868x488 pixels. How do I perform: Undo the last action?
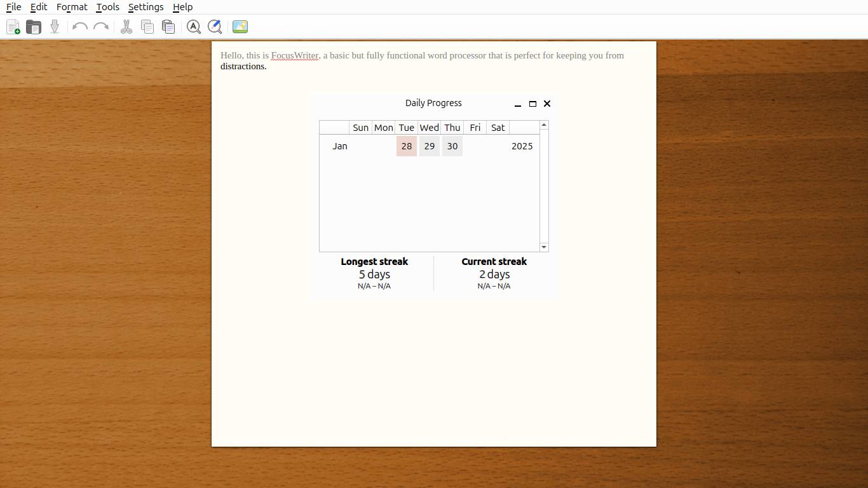(x=79, y=27)
